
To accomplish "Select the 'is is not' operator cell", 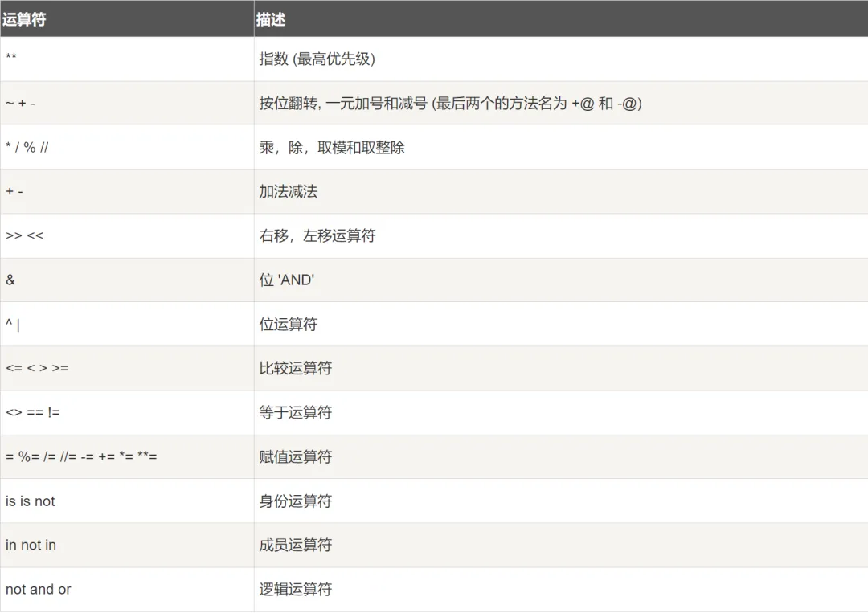I will pyautogui.click(x=127, y=501).
